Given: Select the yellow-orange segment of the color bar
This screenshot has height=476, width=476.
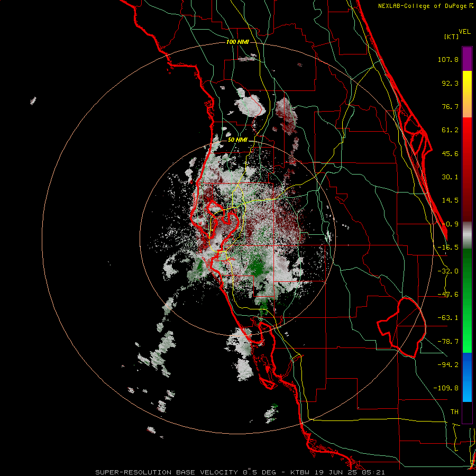Looking at the screenshot, I should pos(467,94).
